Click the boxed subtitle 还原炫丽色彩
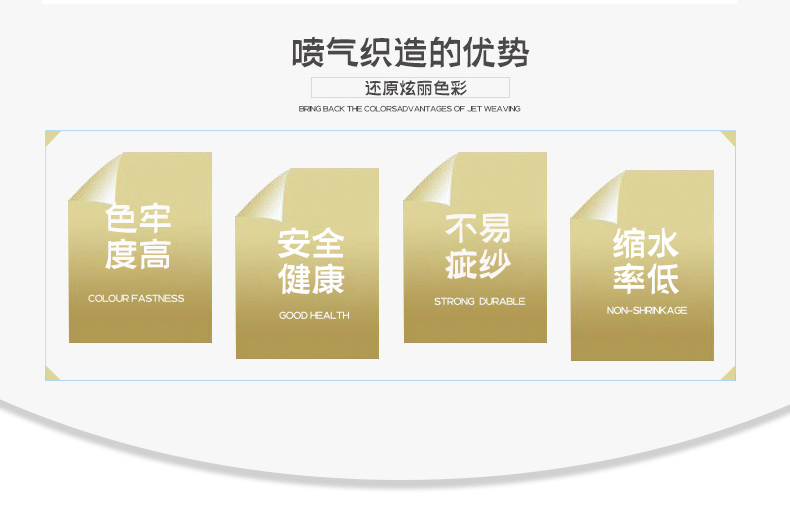The image size is (790, 528). (x=410, y=88)
